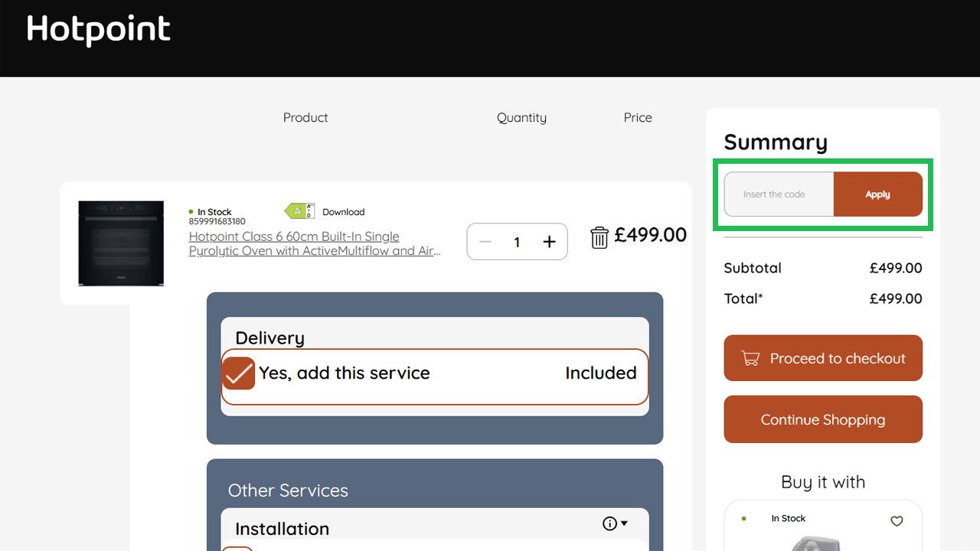980x551 pixels.
Task: Add the recommended product to the wishlist
Action: [x=897, y=521]
